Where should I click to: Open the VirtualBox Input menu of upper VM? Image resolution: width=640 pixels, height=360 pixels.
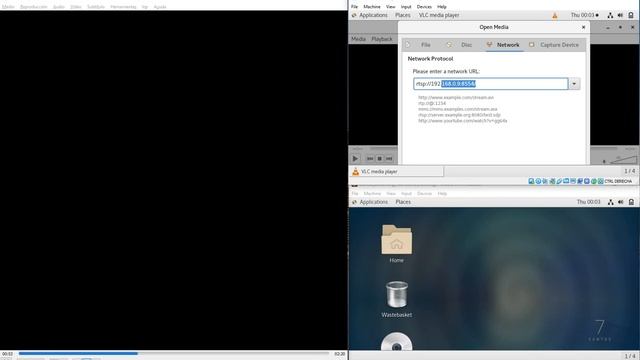click(406, 7)
